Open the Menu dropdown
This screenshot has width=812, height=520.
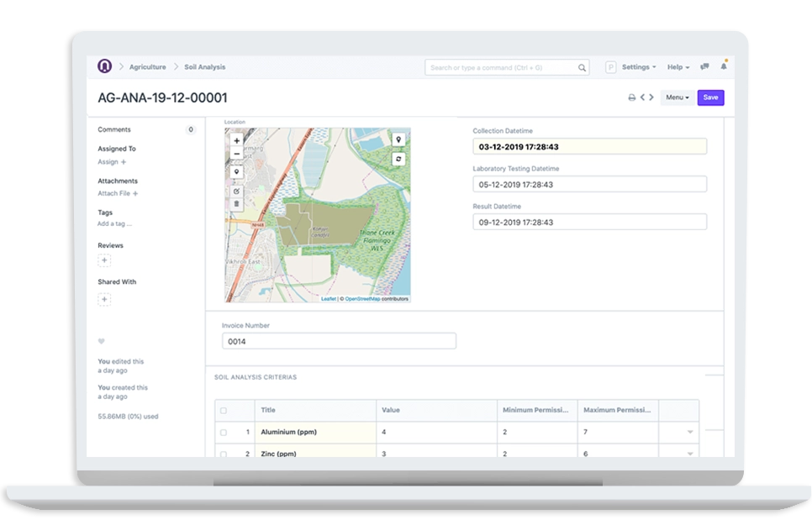678,97
